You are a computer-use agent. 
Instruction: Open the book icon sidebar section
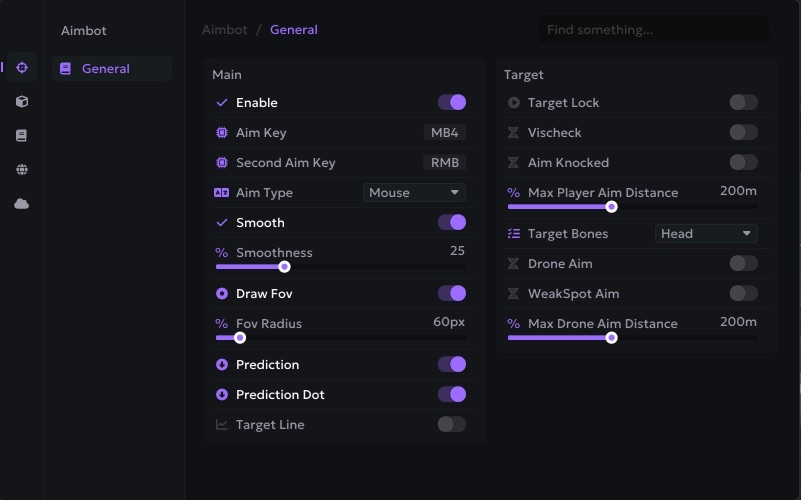point(22,136)
